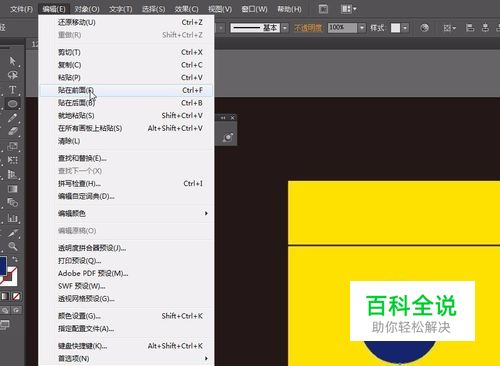Viewport: 500px width, 366px height.
Task: Click the Change Screen Mode icon
Action: [5, 325]
